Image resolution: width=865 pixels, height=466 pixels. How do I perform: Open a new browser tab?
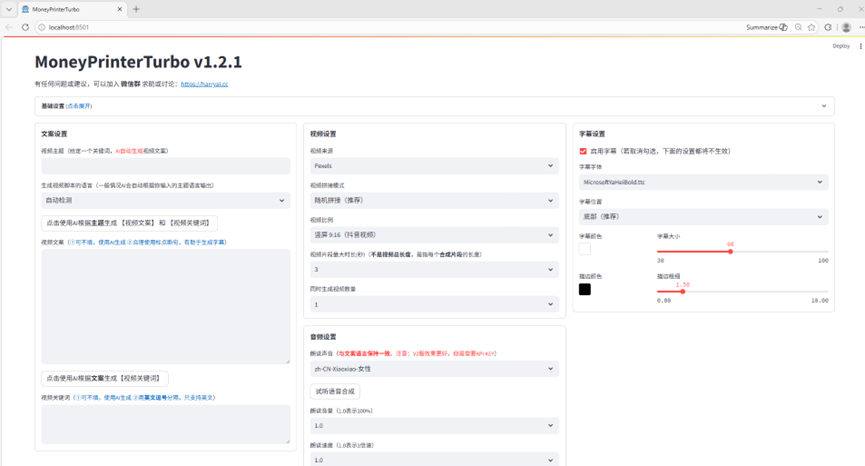(136, 9)
